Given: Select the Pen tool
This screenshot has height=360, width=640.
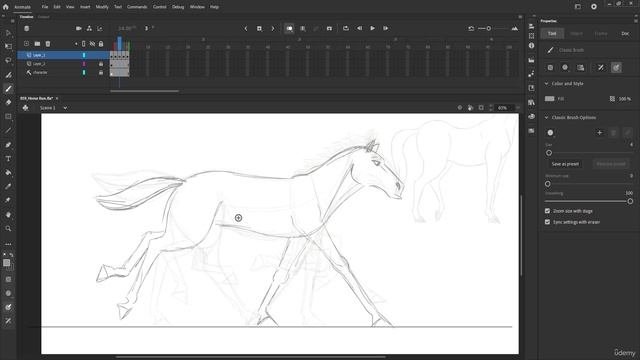Looking at the screenshot, I should (x=8, y=145).
